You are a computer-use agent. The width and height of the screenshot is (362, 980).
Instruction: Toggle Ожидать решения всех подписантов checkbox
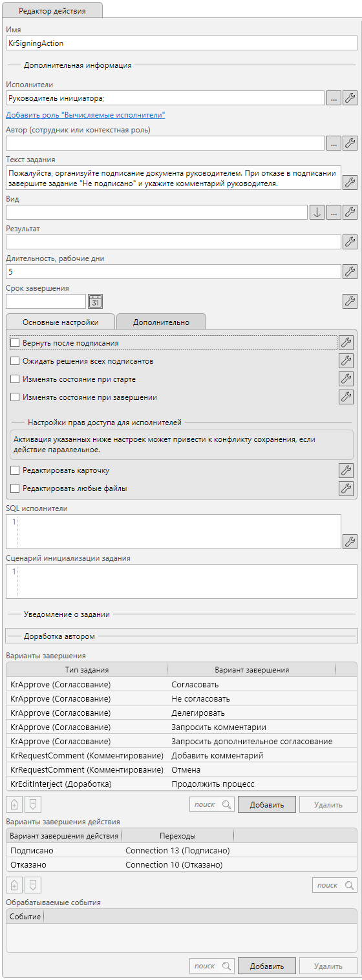coord(16,361)
